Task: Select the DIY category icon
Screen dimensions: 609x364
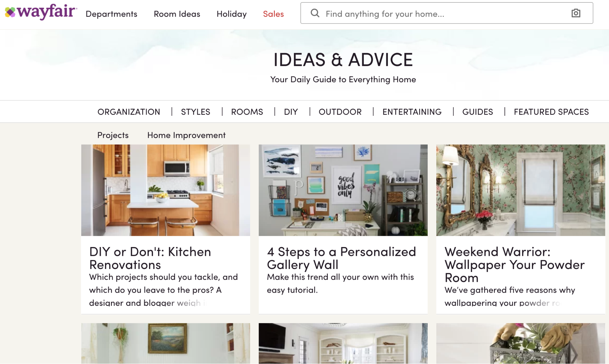Action: (x=290, y=111)
